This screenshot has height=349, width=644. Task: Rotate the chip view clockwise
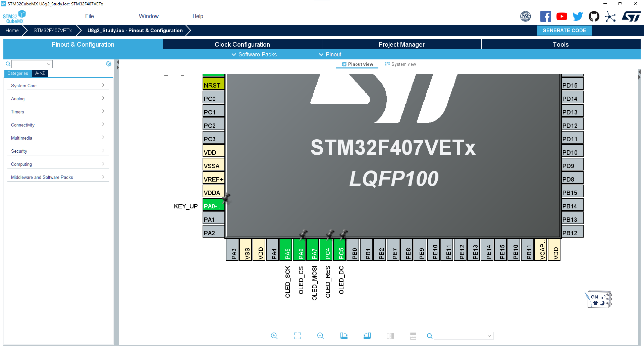point(344,336)
